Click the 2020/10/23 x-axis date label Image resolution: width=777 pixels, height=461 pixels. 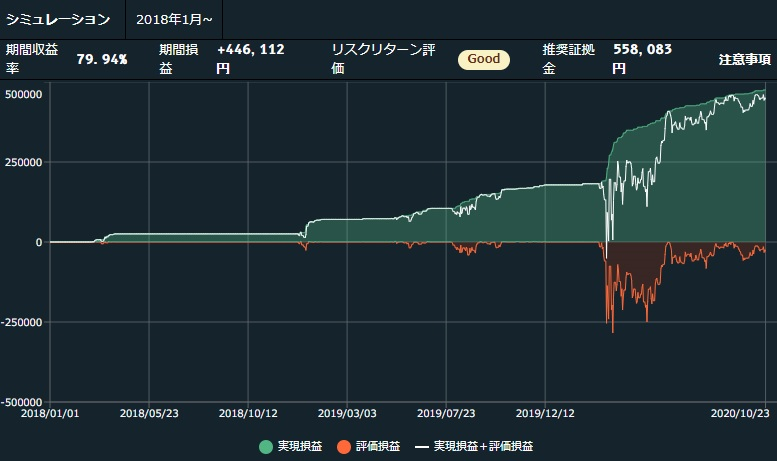738,412
